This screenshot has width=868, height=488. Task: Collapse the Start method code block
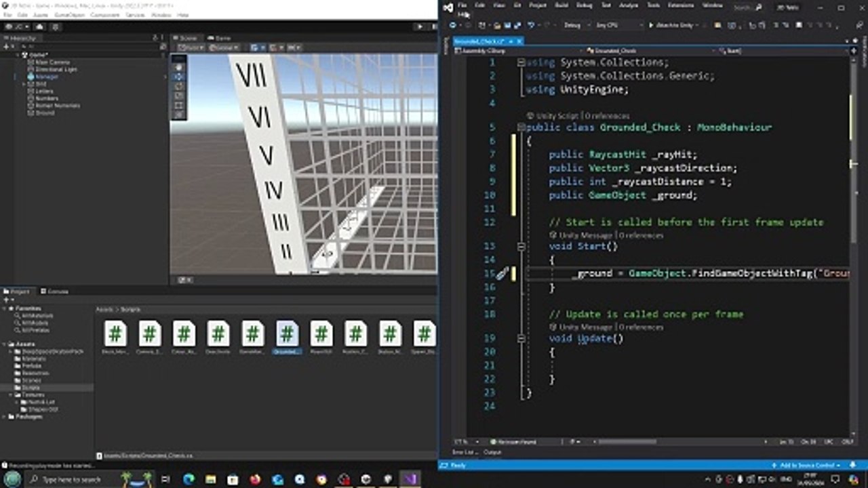tap(521, 247)
